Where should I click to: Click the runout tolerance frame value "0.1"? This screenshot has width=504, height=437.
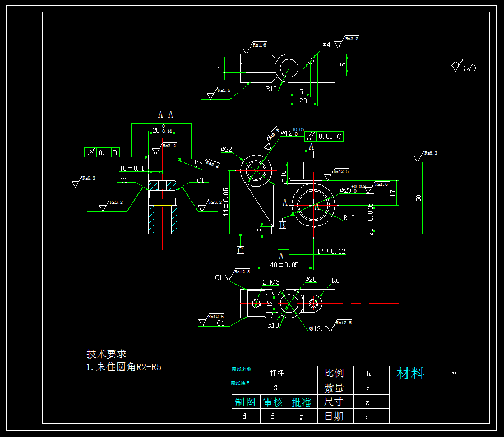[104, 152]
